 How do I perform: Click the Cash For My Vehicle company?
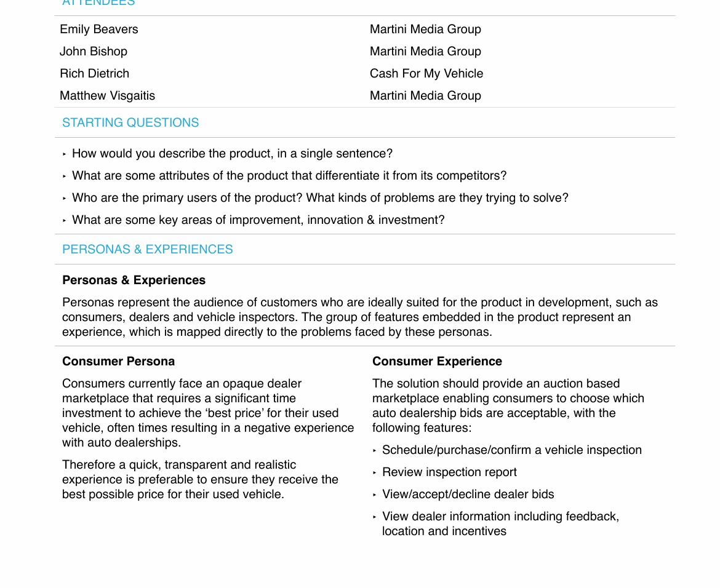coord(426,73)
